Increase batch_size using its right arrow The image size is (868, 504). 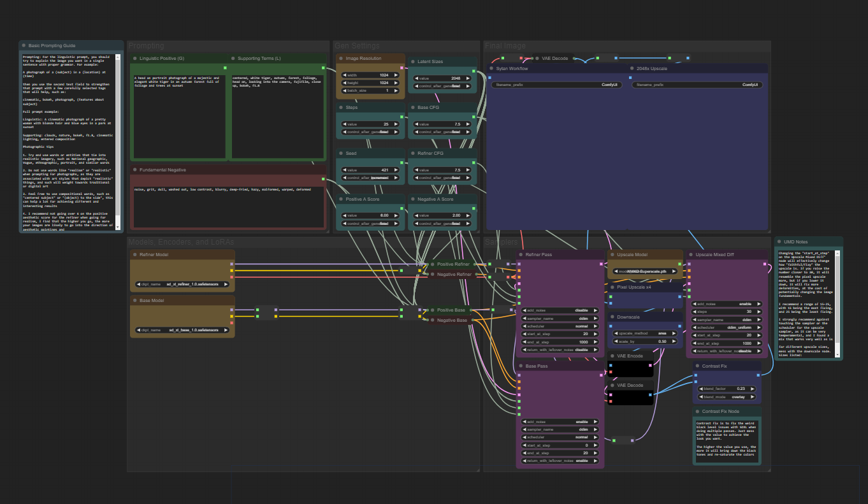(x=396, y=90)
